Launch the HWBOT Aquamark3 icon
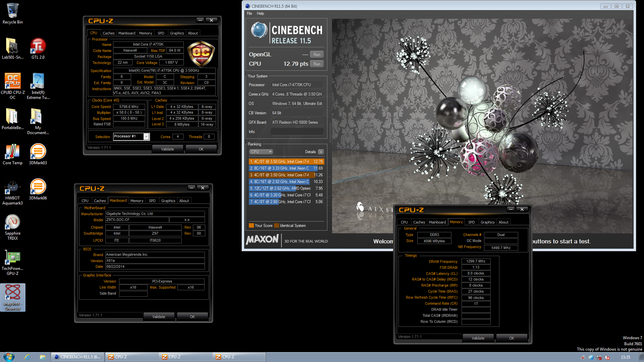The width and height of the screenshot is (644, 362). click(12, 192)
